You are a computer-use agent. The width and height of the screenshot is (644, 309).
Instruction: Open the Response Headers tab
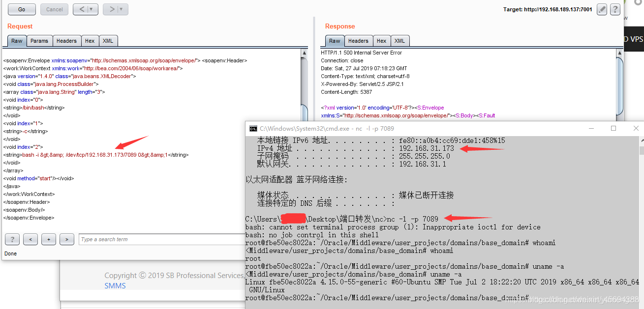(x=358, y=41)
